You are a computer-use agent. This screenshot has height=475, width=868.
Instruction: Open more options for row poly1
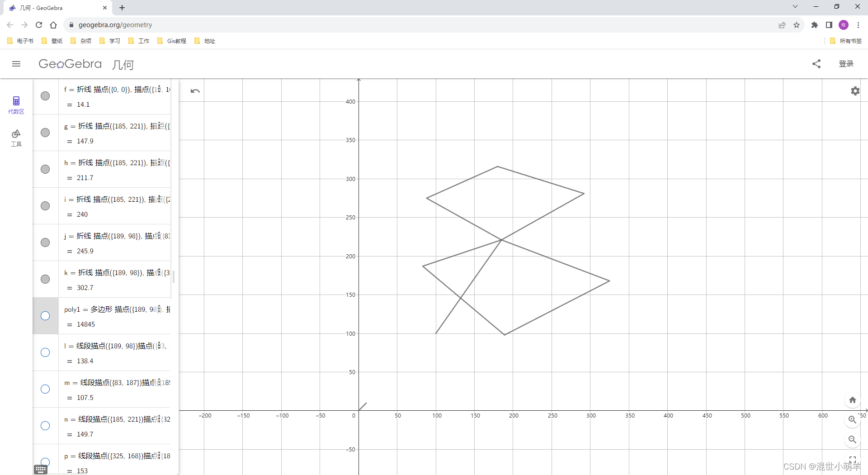click(x=159, y=309)
